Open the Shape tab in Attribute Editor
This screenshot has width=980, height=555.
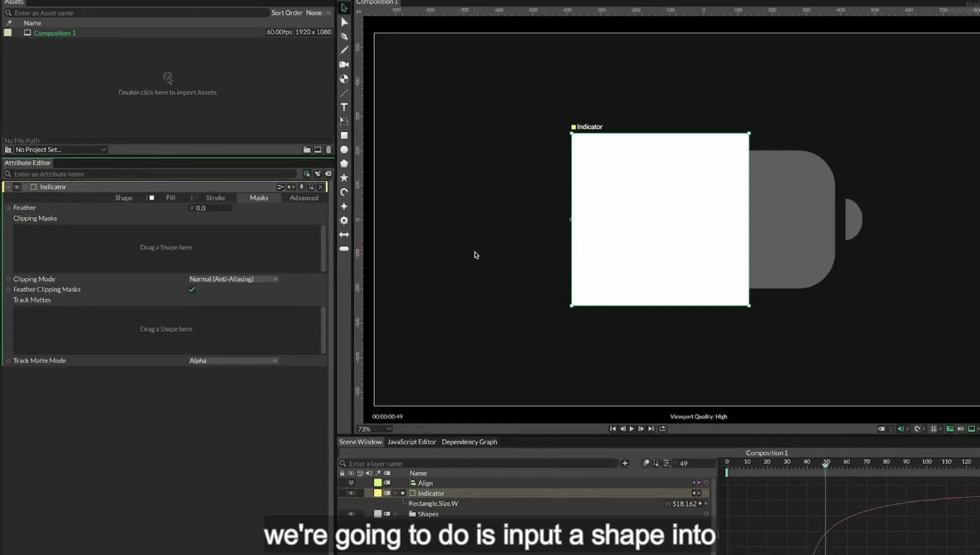pyautogui.click(x=124, y=198)
